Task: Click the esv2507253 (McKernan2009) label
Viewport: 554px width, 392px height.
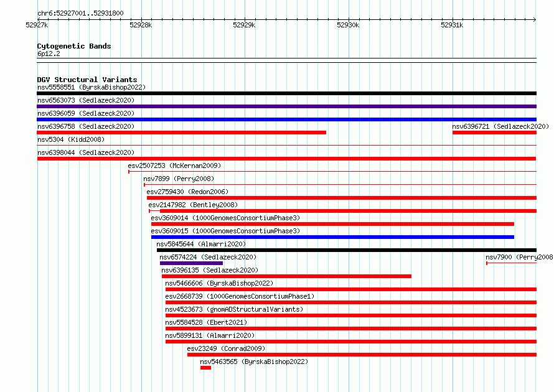Action: [x=174, y=166]
